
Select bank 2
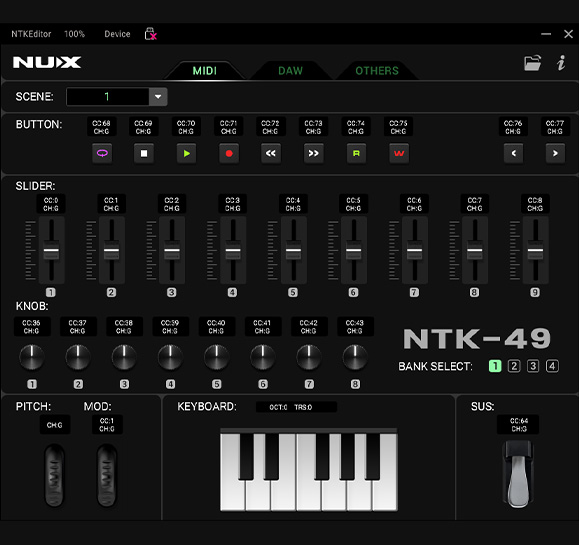[x=514, y=366]
